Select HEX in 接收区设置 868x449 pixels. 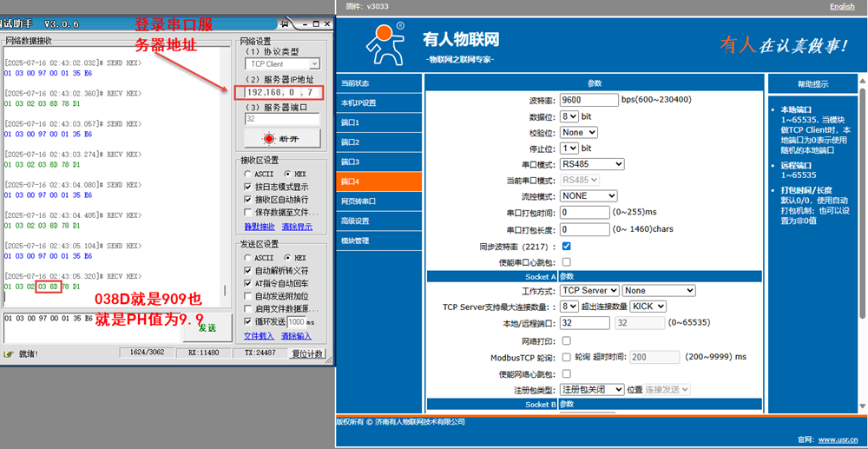coord(288,174)
